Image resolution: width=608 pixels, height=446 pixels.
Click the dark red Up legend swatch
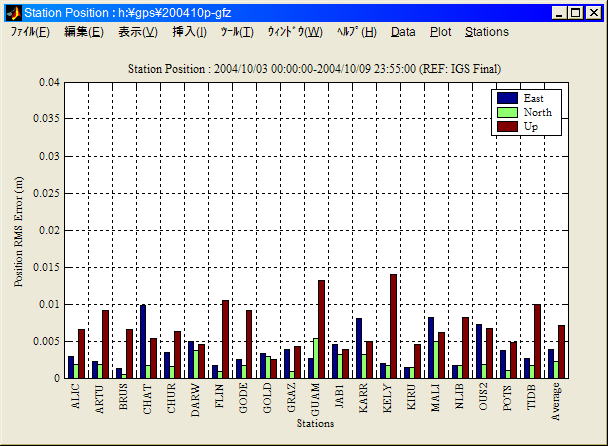coord(507,126)
